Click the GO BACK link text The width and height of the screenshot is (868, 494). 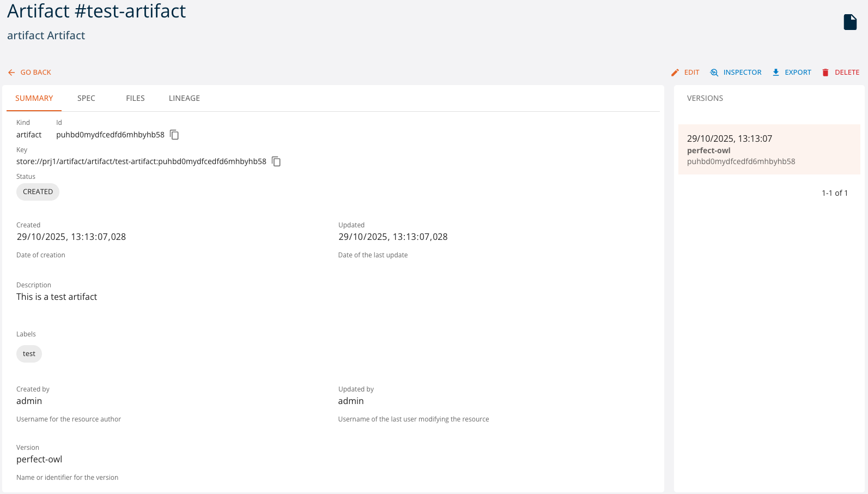click(x=36, y=73)
